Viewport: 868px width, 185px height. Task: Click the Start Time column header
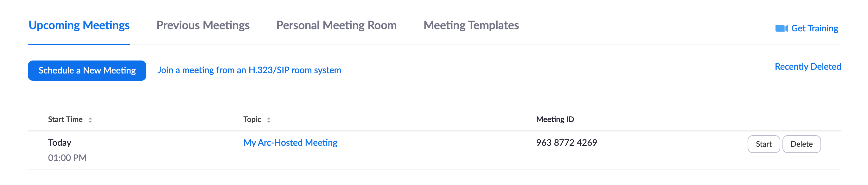click(65, 119)
